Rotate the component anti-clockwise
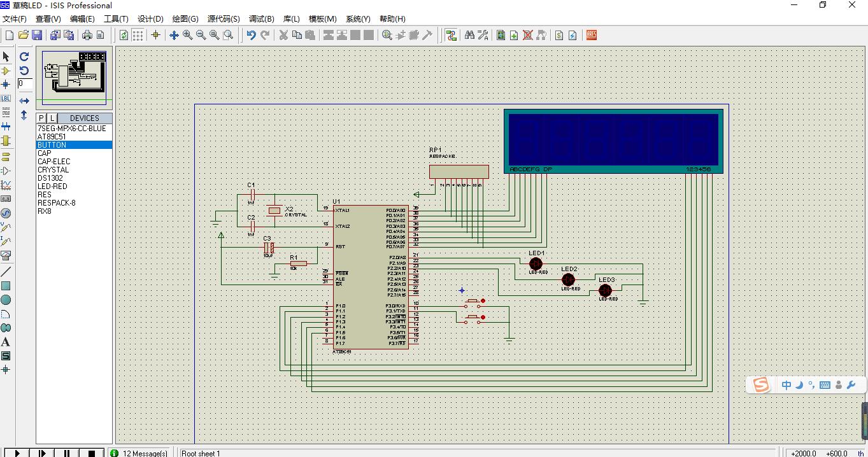The height and width of the screenshot is (457, 868). point(24,71)
